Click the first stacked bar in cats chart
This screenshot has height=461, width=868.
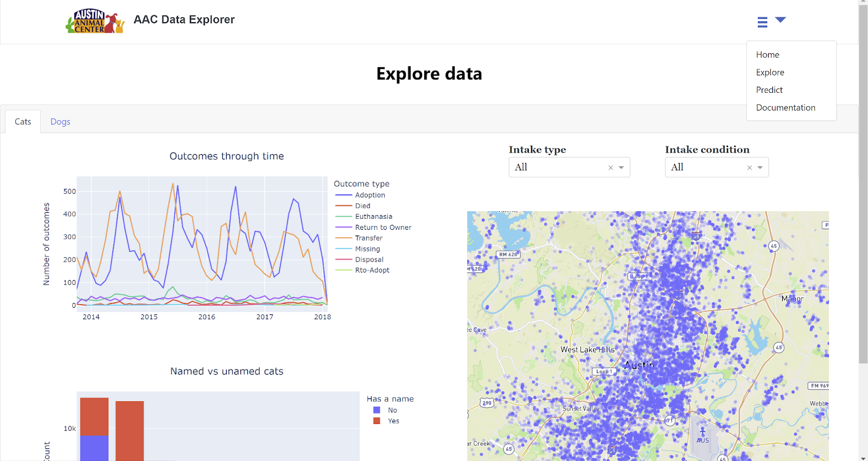94,430
